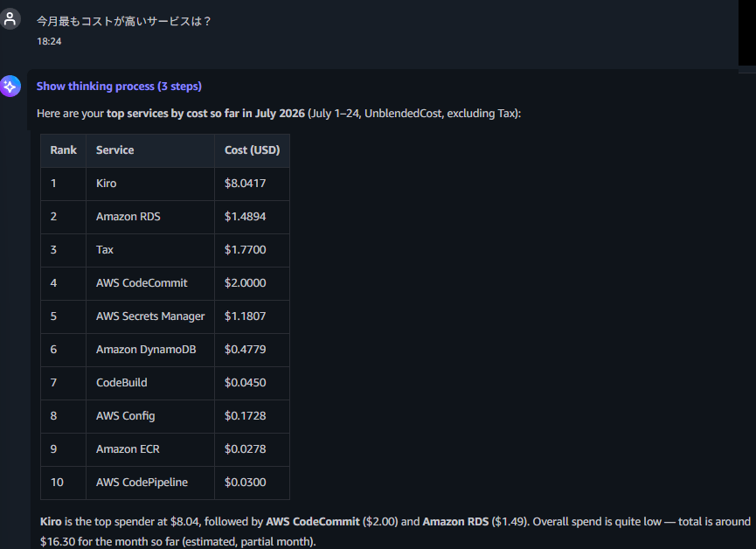Click the AI assistant sparkle icon
The image size is (756, 549).
tap(10, 87)
